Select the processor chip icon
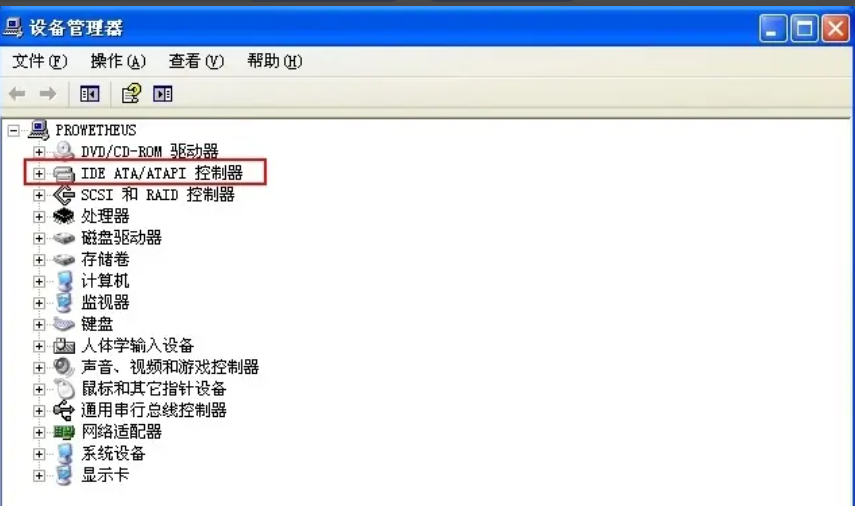The height and width of the screenshot is (506, 855). pos(64,216)
